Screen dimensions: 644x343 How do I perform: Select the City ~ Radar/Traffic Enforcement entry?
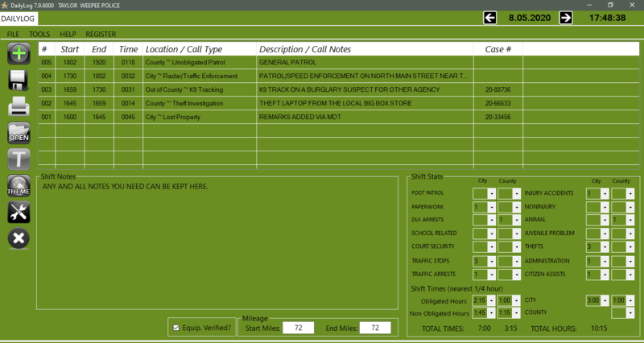click(x=339, y=76)
